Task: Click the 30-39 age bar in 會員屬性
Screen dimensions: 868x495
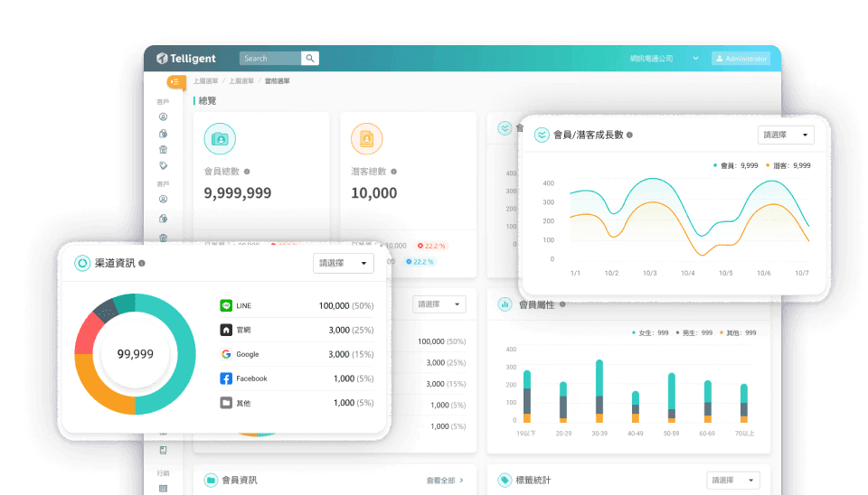Action: coord(599,391)
